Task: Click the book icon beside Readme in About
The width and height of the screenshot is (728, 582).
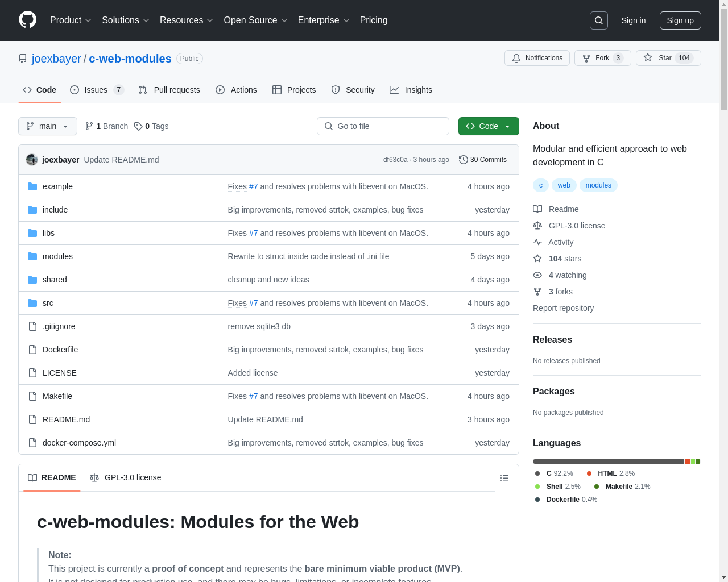Action: tap(537, 209)
